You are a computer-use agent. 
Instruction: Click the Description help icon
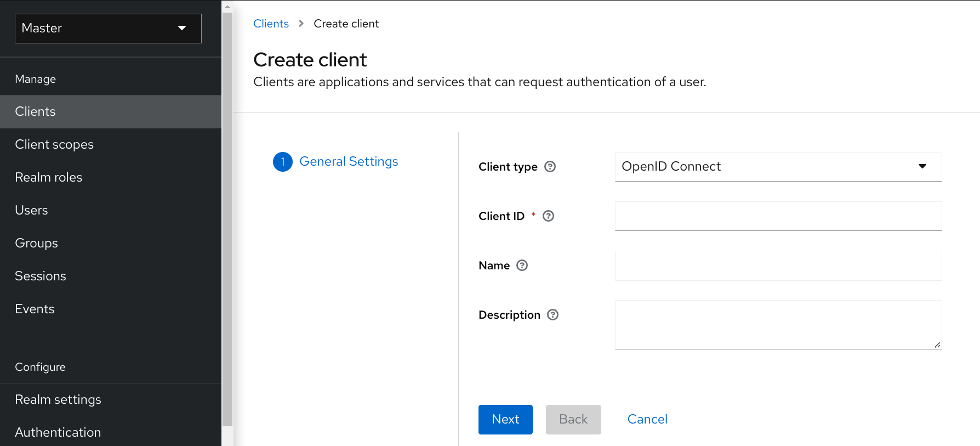click(552, 315)
